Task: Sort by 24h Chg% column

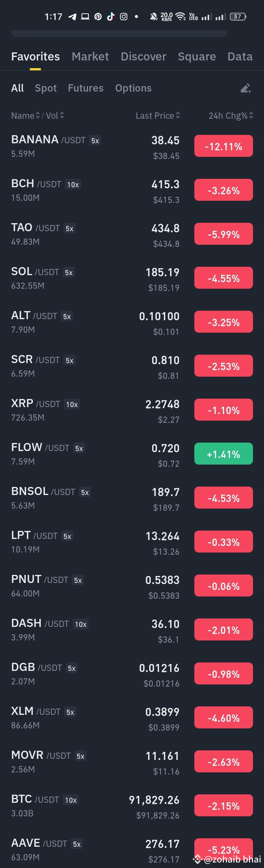Action: click(229, 115)
